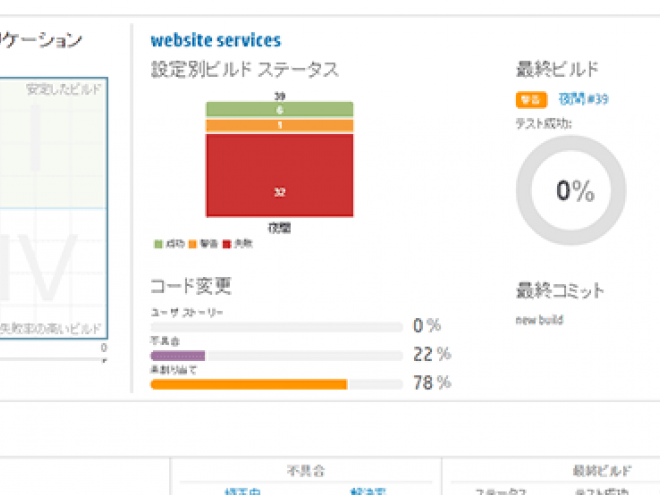Click the 安定したビルド quadrant in left chart

pyautogui.click(x=53, y=143)
